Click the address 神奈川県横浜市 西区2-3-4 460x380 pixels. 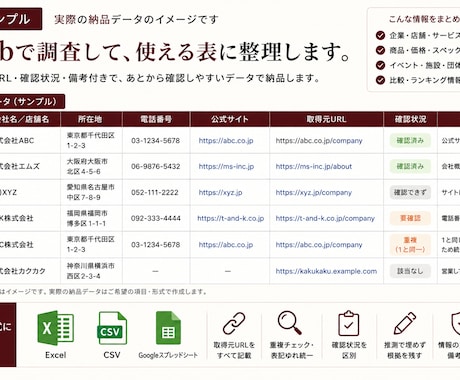click(x=90, y=271)
